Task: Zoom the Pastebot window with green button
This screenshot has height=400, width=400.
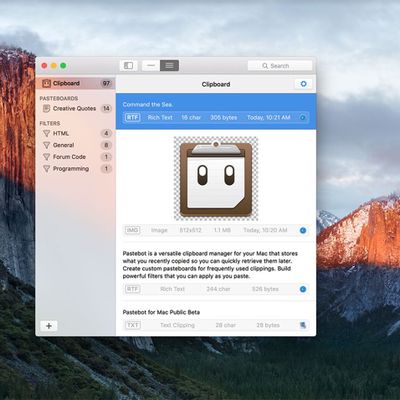Action: click(63, 66)
